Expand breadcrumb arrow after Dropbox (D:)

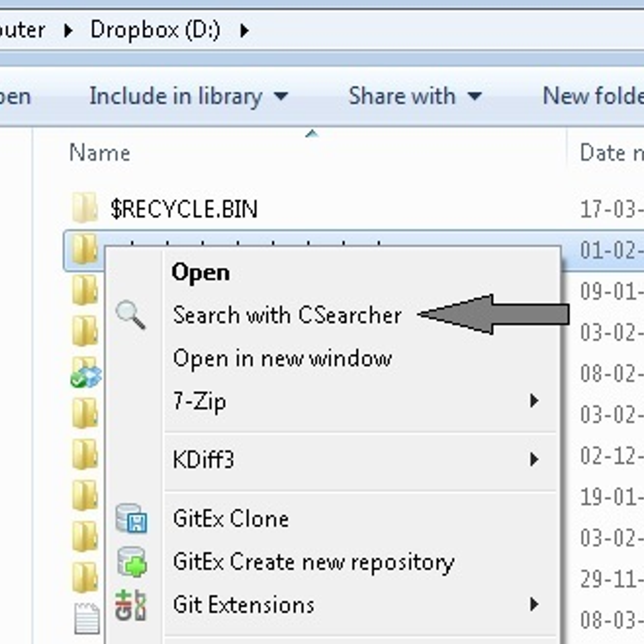pyautogui.click(x=244, y=31)
